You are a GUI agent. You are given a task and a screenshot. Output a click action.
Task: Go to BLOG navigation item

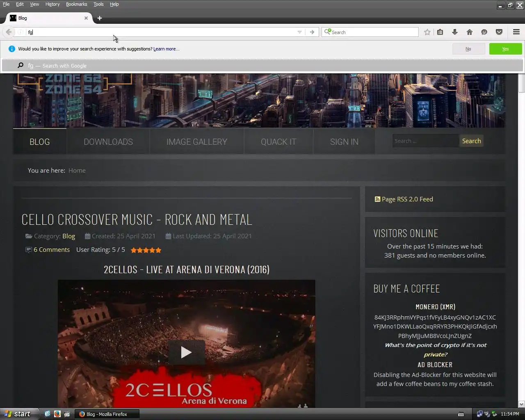pyautogui.click(x=39, y=142)
